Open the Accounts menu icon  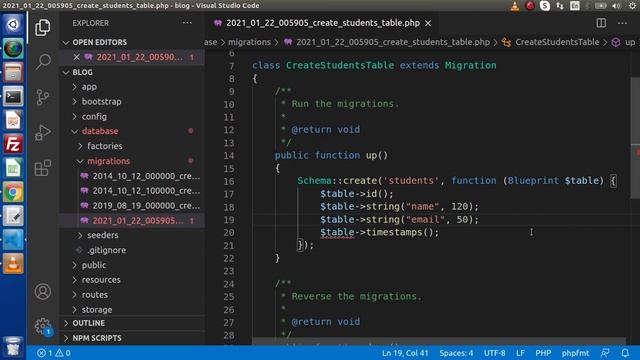(42, 291)
